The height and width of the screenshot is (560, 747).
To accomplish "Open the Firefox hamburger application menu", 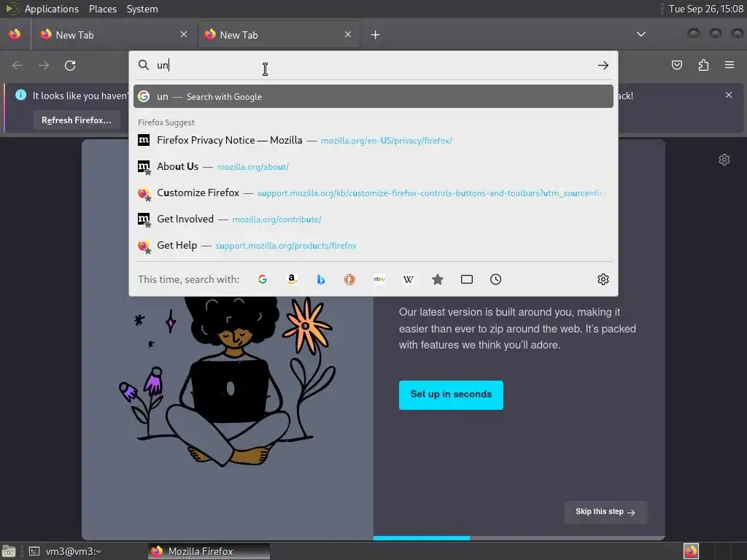I will coord(729,65).
